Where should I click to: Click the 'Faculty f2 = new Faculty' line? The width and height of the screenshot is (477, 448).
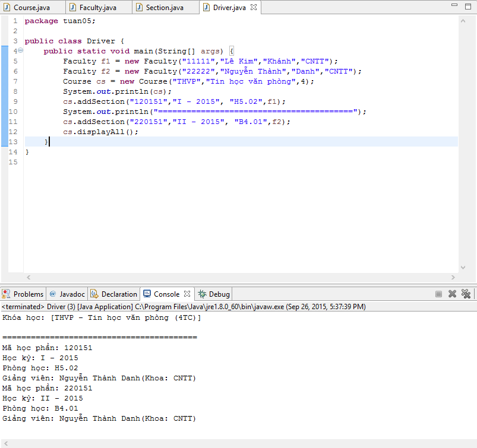point(212,71)
